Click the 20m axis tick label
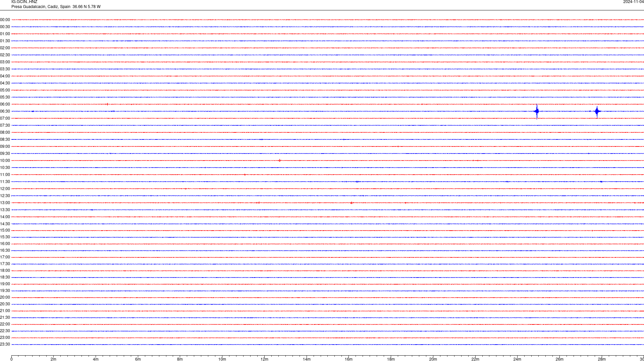This screenshot has height=362, width=644. [433, 359]
